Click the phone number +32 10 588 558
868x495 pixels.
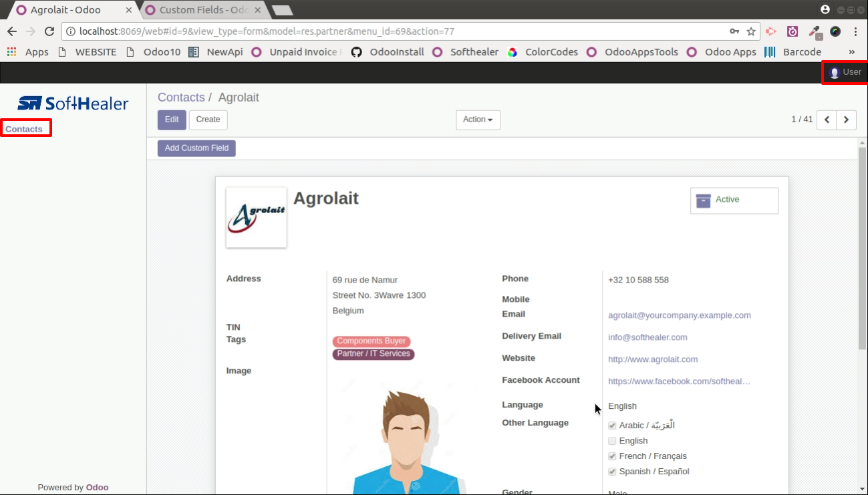click(x=638, y=280)
